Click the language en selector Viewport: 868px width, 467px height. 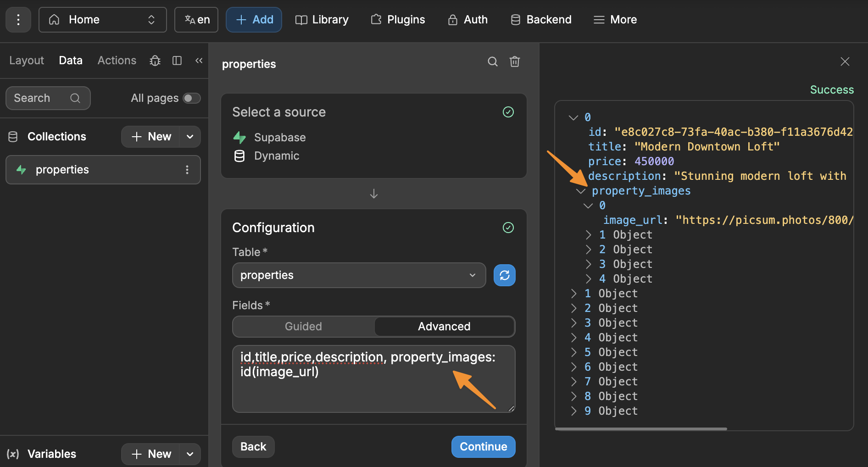(196, 20)
